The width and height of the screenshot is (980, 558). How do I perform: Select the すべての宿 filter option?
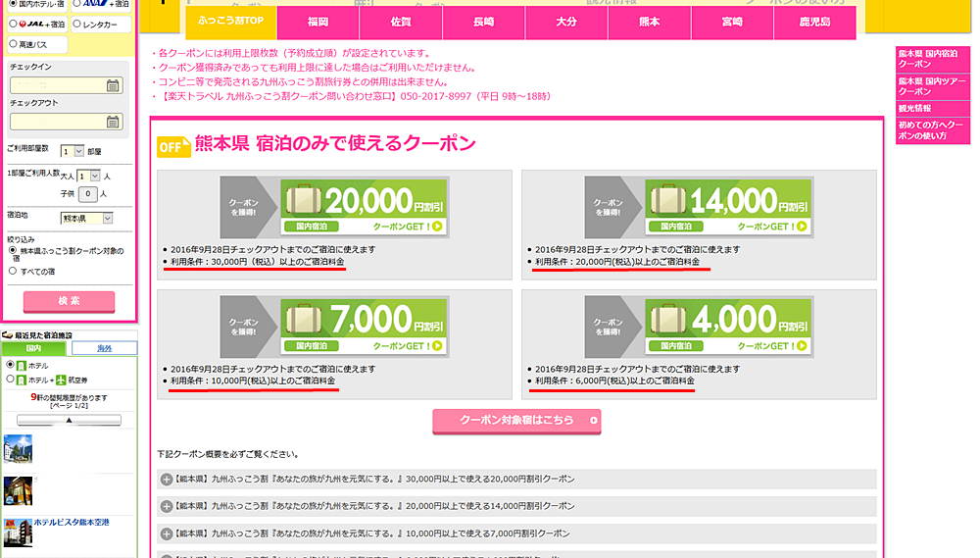coord(13,271)
